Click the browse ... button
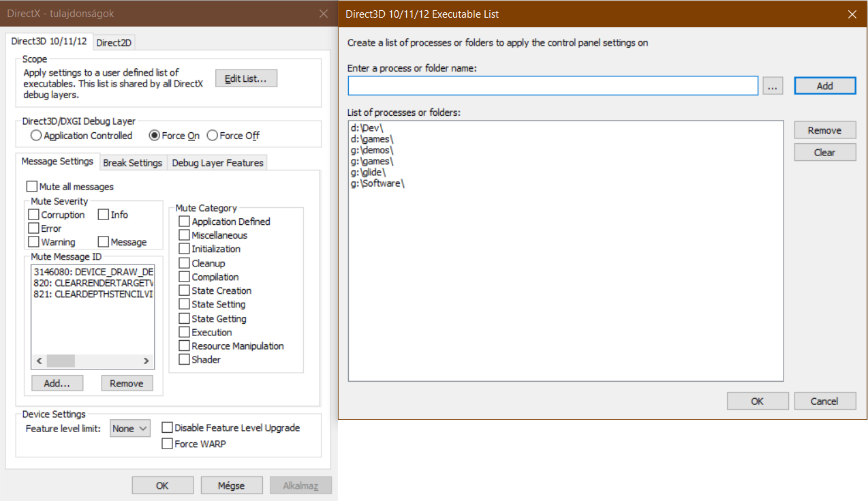Viewport: 868px width, 501px height. tap(773, 86)
